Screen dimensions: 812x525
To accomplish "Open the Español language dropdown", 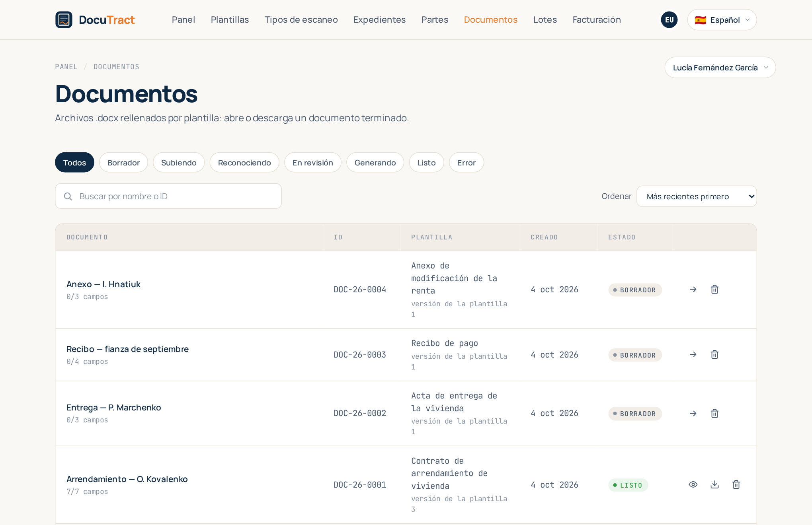I will click(722, 20).
